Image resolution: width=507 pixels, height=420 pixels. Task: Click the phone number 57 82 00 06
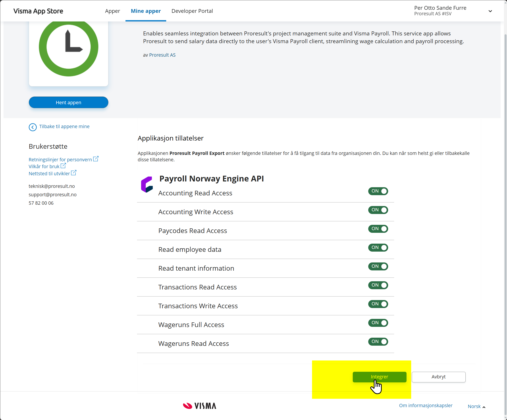click(x=41, y=203)
